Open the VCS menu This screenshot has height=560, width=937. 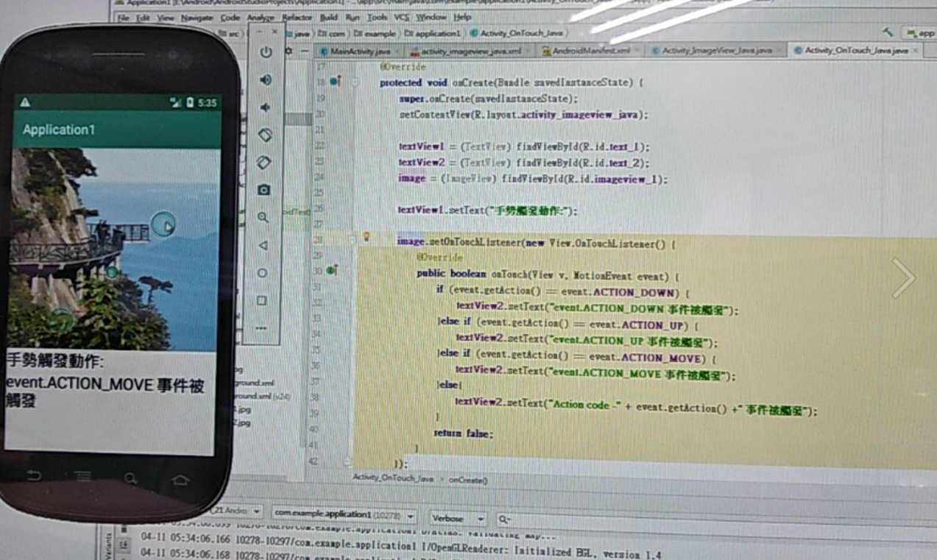point(401,17)
